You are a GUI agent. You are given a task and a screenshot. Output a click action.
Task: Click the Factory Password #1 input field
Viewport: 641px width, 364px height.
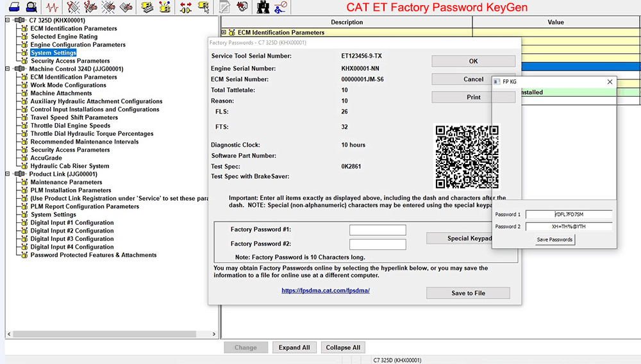(378, 229)
